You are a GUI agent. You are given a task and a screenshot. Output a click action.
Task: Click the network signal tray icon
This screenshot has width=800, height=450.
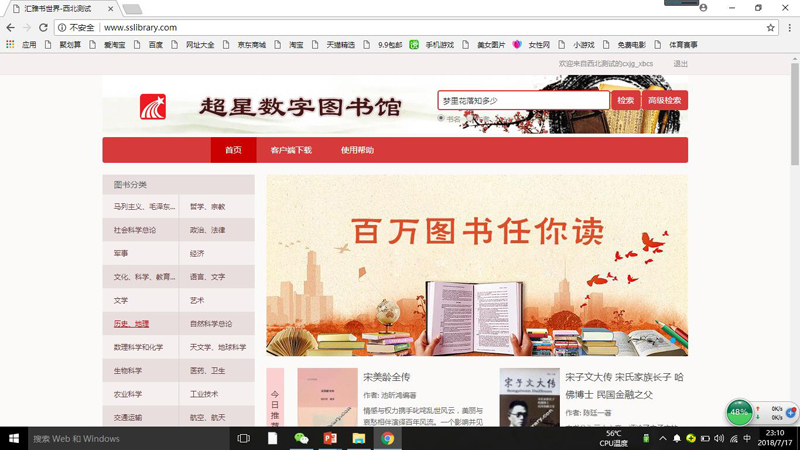coord(734,439)
